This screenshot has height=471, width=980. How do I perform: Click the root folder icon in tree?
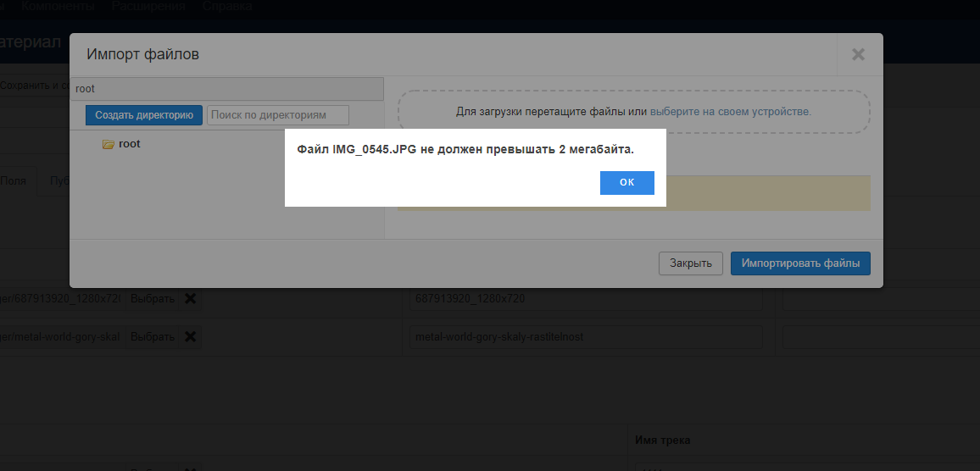coord(108,145)
